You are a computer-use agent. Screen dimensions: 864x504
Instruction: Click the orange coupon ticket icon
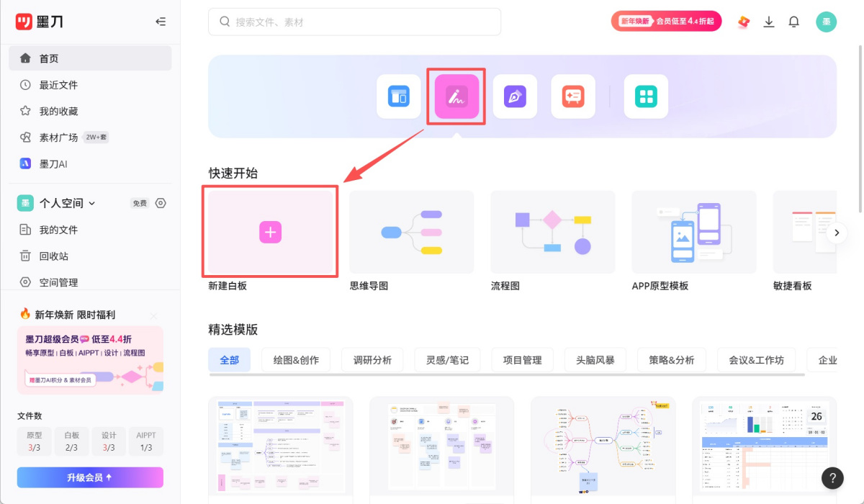(742, 22)
